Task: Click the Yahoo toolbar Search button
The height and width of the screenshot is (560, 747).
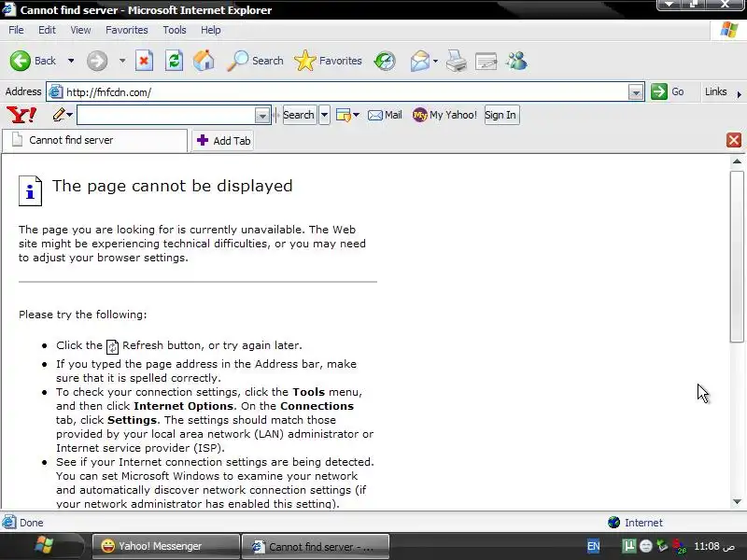Action: [x=299, y=115]
